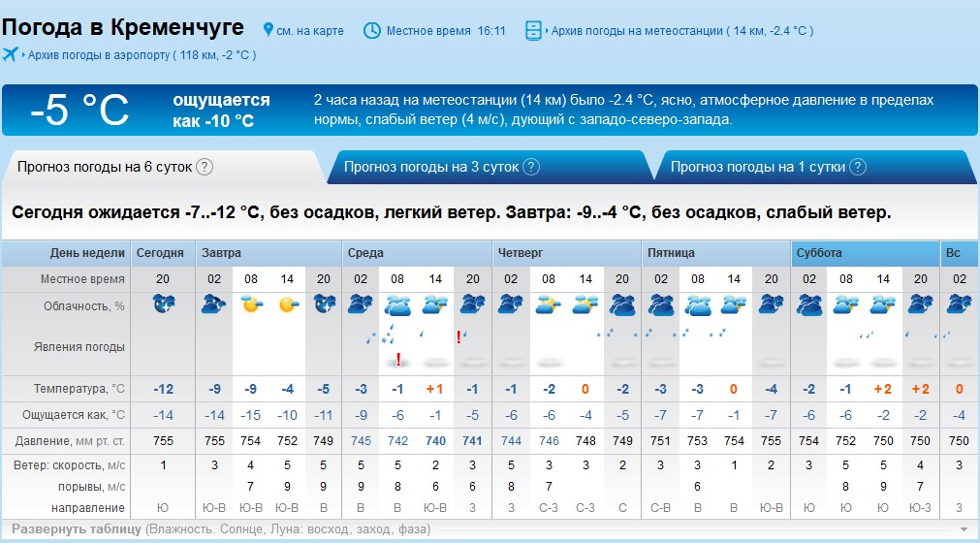This screenshot has height=543, width=980.
Task: Click the red warning mark under Wednesday 08:00
Action: pos(398,360)
